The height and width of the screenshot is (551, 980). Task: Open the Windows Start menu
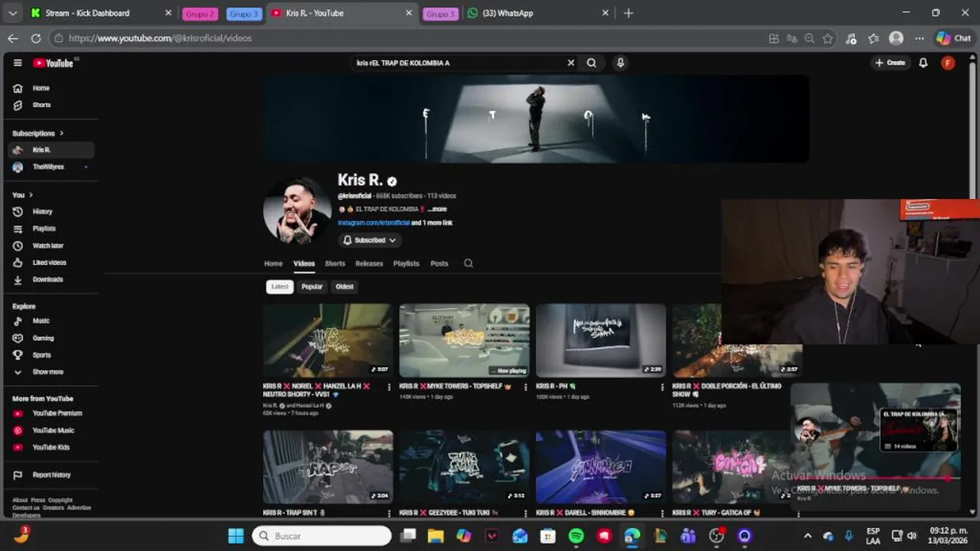[236, 536]
